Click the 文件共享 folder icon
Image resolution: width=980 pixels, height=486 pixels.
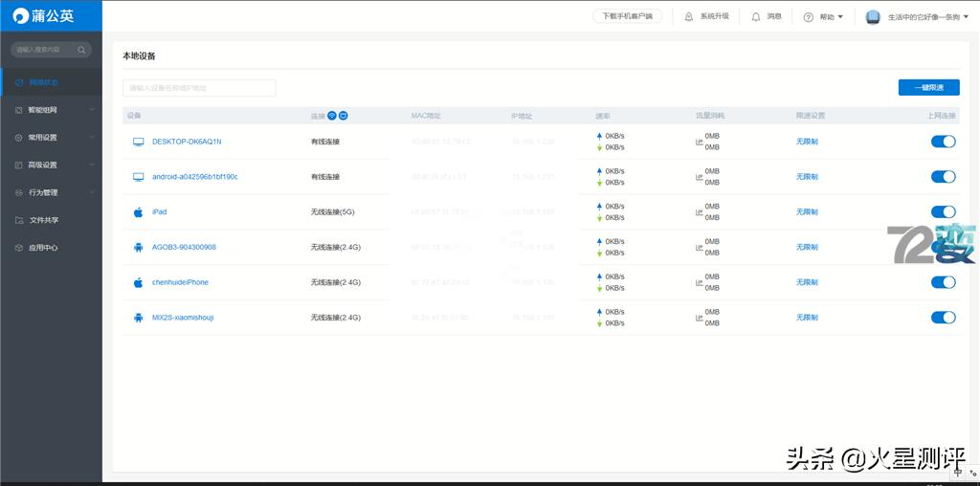pos(19,220)
